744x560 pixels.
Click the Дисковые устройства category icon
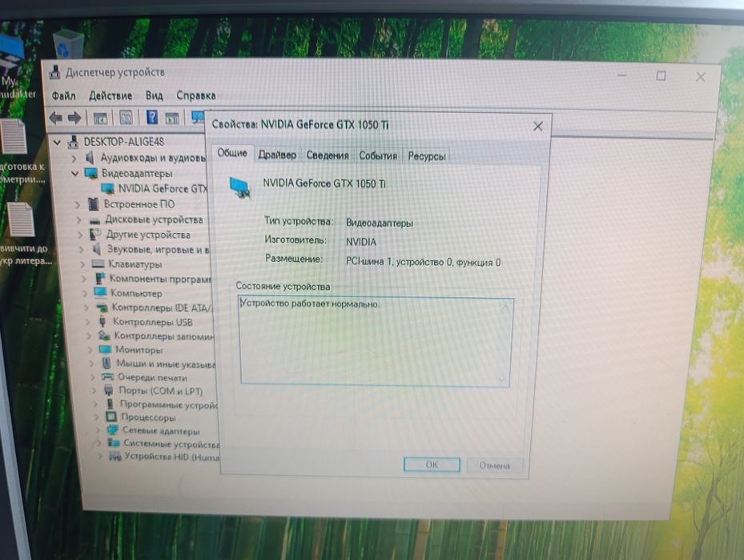95,220
